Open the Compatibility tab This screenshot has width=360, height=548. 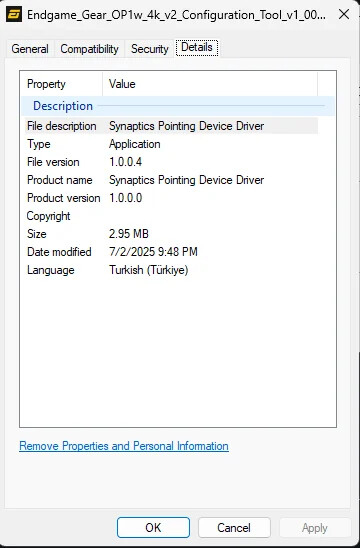tap(89, 49)
